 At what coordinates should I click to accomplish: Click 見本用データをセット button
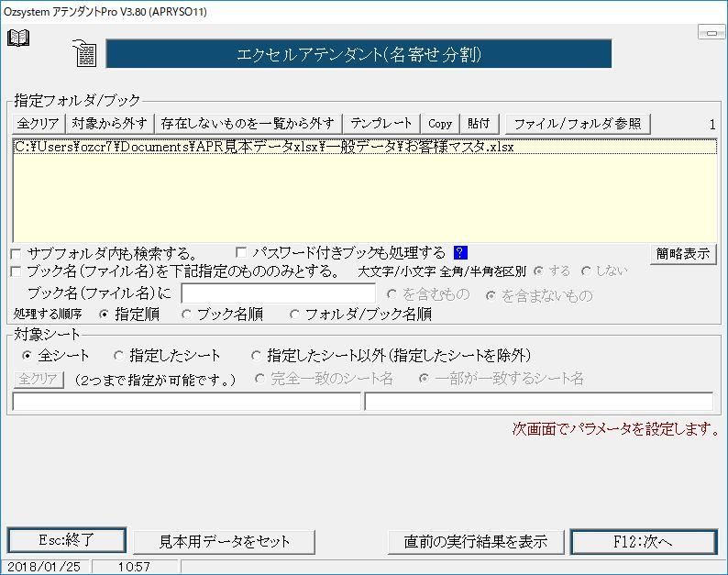pos(225,542)
